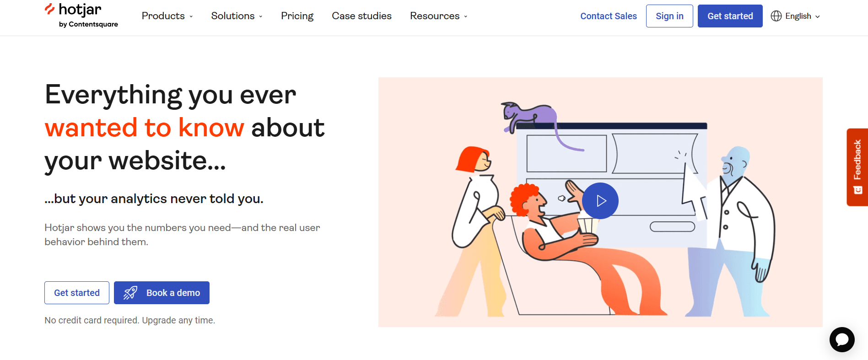Image resolution: width=868 pixels, height=360 pixels.
Task: Click the 'wanted to know' headline text
Action: pos(145,128)
